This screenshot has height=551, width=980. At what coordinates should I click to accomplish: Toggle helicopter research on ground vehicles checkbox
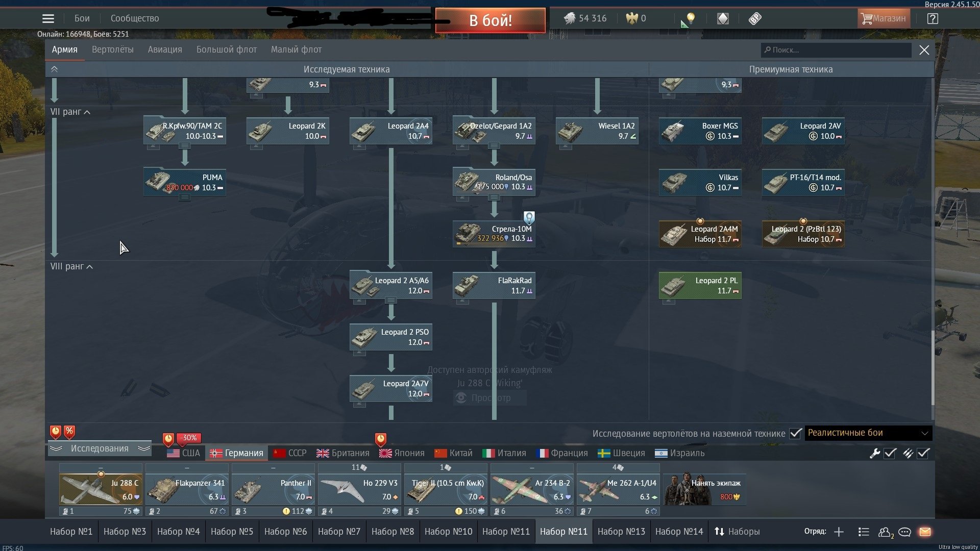coord(795,433)
